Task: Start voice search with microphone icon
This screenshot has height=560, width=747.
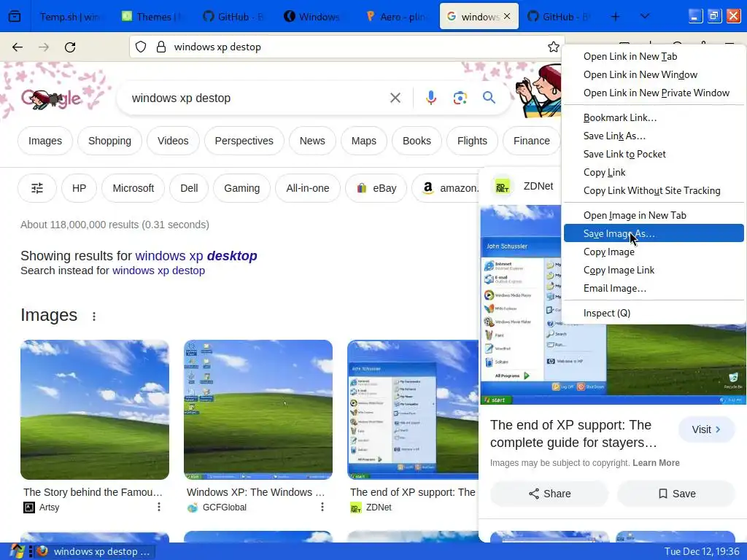Action: pyautogui.click(x=430, y=98)
